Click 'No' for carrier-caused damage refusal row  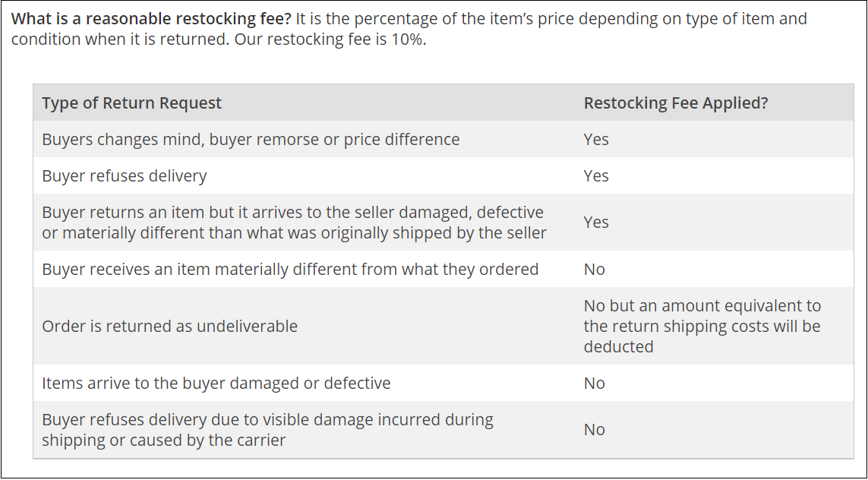coord(594,430)
